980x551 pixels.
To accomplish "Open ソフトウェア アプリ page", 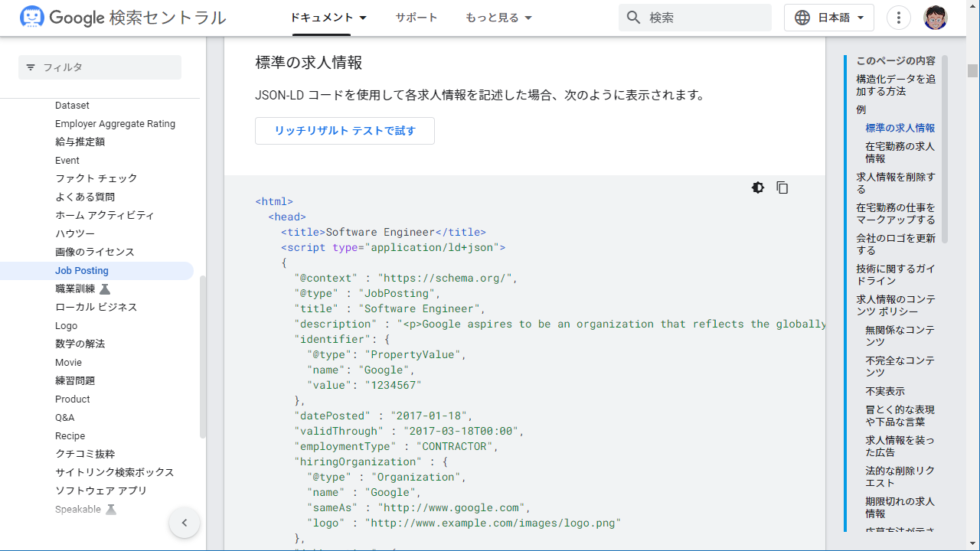I will (101, 491).
